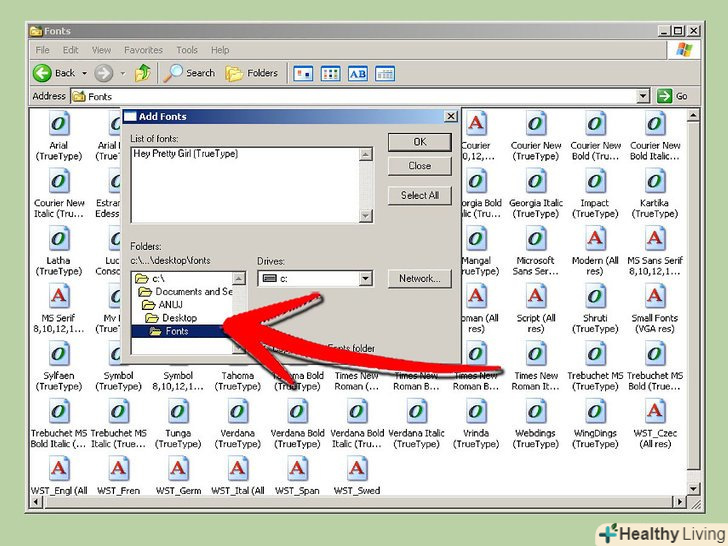728x546 pixels.
Task: Close the Add Fonts dialog with X
Action: pyautogui.click(x=451, y=116)
